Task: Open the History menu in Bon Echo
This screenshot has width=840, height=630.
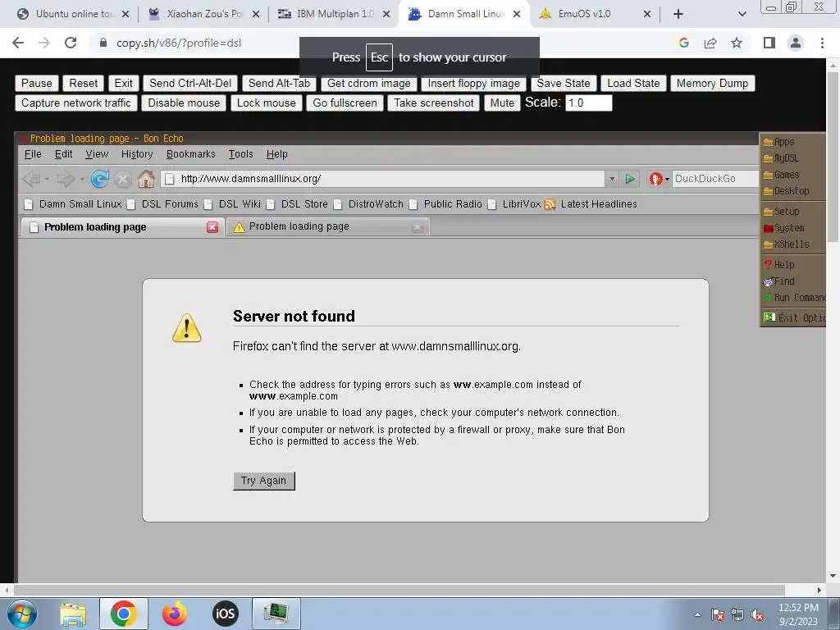Action: click(x=137, y=154)
